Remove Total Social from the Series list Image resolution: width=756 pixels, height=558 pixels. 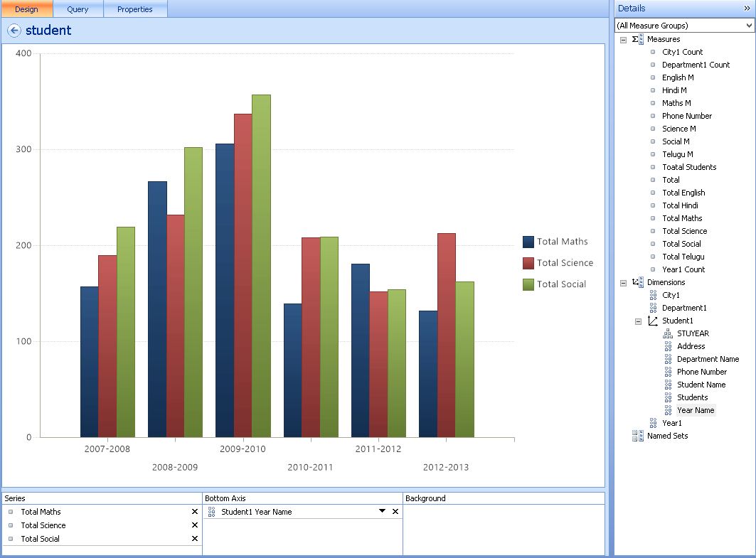click(x=194, y=539)
